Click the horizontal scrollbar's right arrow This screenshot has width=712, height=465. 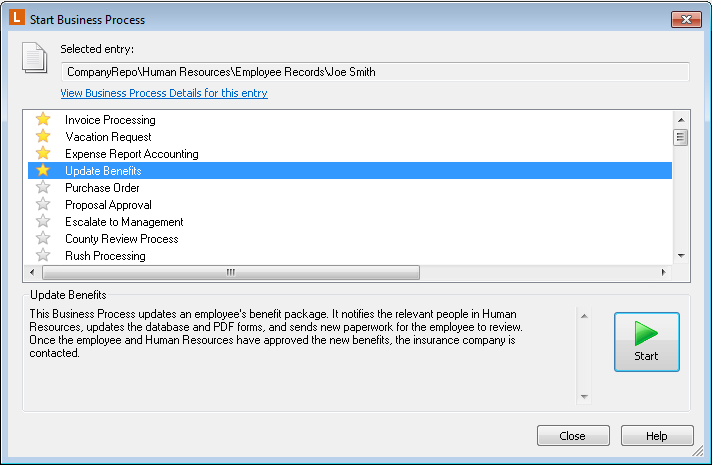pos(662,272)
